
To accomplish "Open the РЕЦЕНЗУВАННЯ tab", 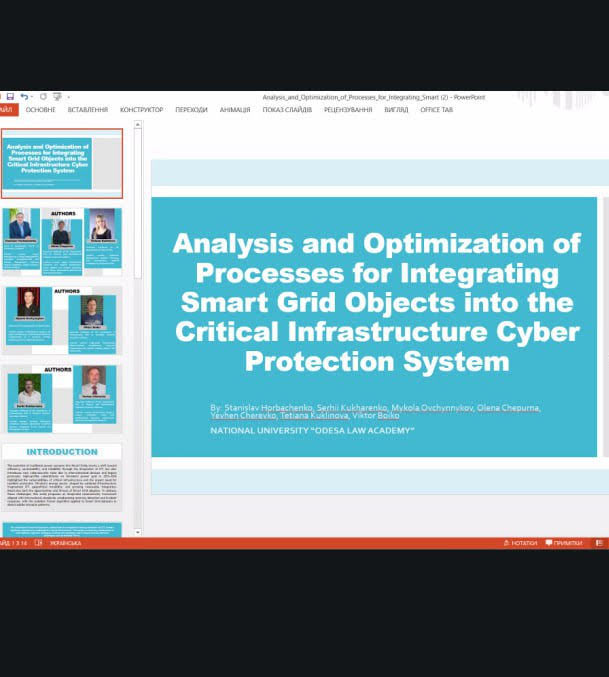I will click(347, 110).
